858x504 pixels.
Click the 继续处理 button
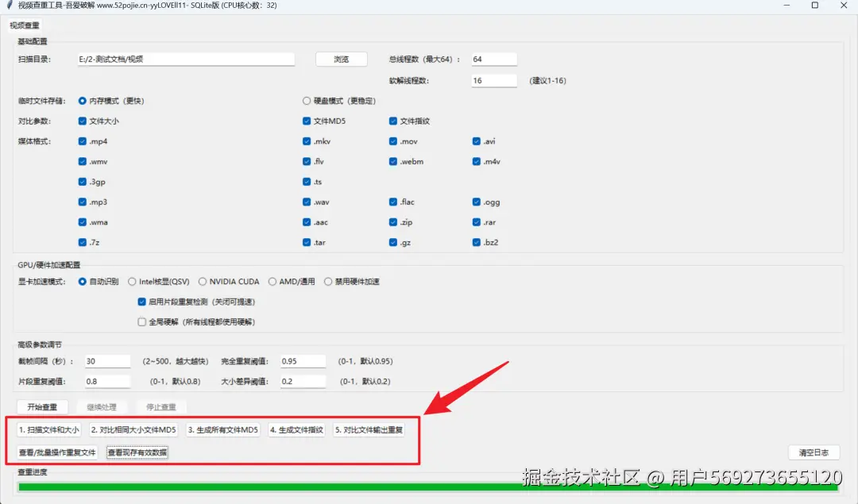point(102,407)
